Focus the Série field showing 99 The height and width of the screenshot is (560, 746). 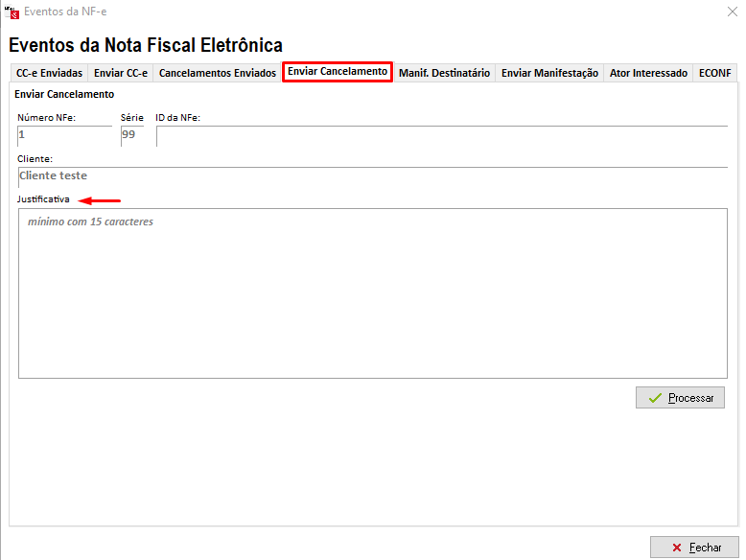coord(131,135)
